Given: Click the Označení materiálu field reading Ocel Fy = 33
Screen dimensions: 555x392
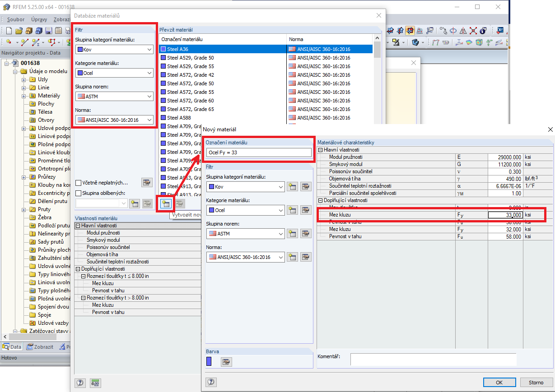Looking at the screenshot, I should (259, 152).
